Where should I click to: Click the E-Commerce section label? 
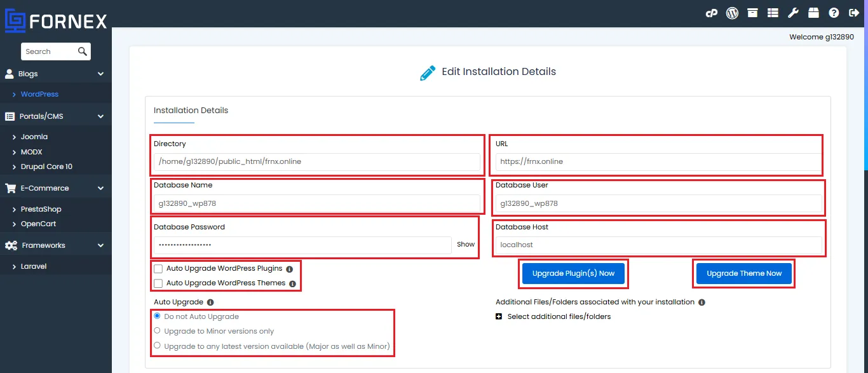click(x=44, y=188)
